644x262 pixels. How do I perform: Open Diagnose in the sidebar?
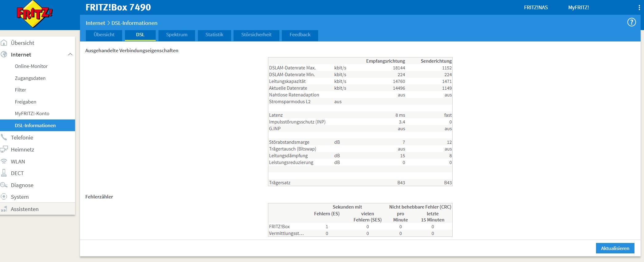[x=22, y=185]
